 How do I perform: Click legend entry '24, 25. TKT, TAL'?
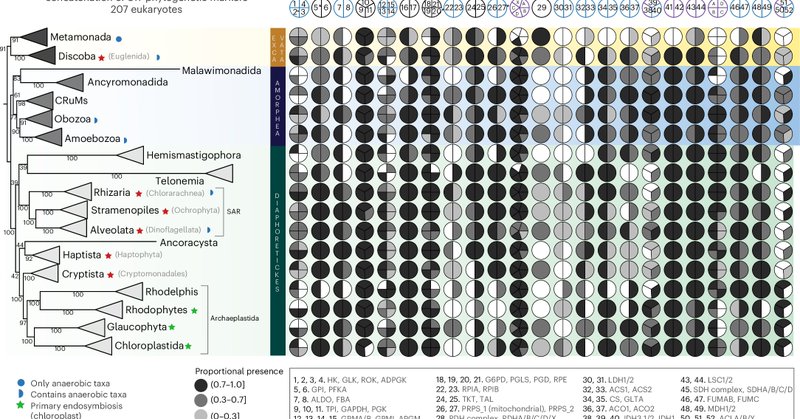pos(464,399)
